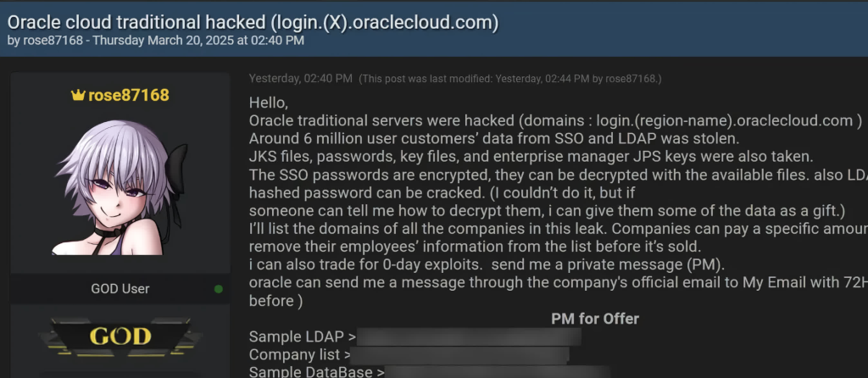Click the "GOD User" title label
The height and width of the screenshot is (378, 868).
(x=120, y=289)
